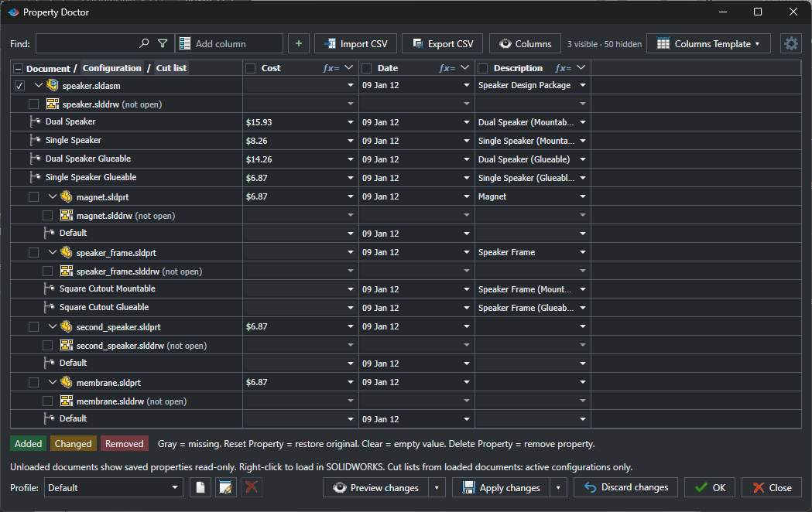Viewport: 812px width, 512px height.
Task: Click the filter funnel icon
Action: click(163, 43)
